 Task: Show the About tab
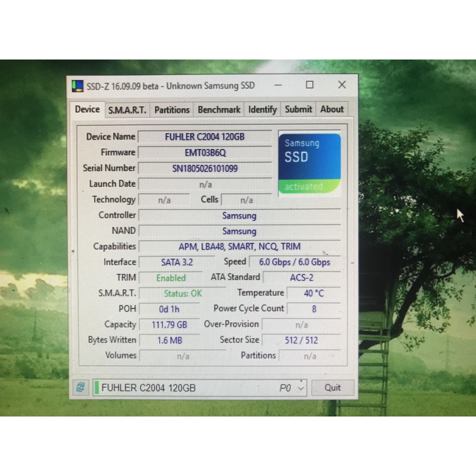[x=332, y=109]
